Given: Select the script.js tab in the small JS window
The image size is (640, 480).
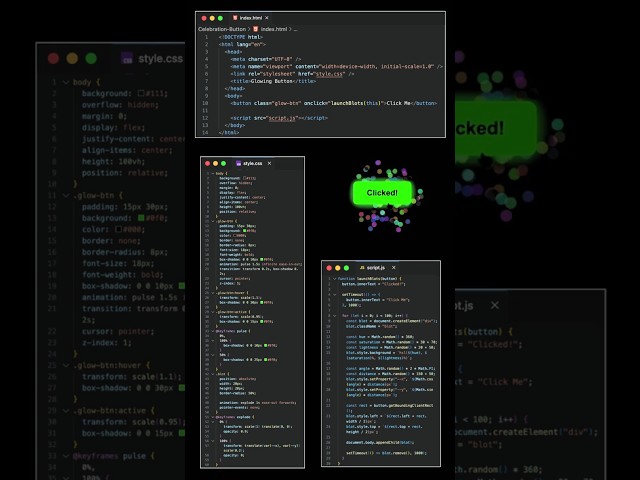Looking at the screenshot, I should [376, 268].
